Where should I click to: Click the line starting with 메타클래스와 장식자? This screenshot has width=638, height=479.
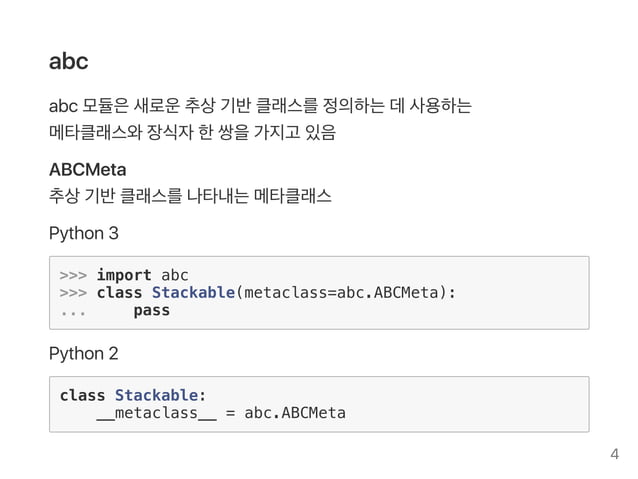(192, 132)
